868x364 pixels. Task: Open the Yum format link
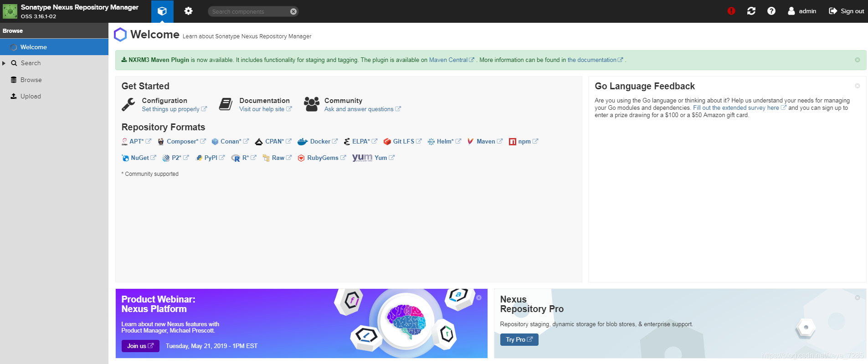tap(385, 158)
